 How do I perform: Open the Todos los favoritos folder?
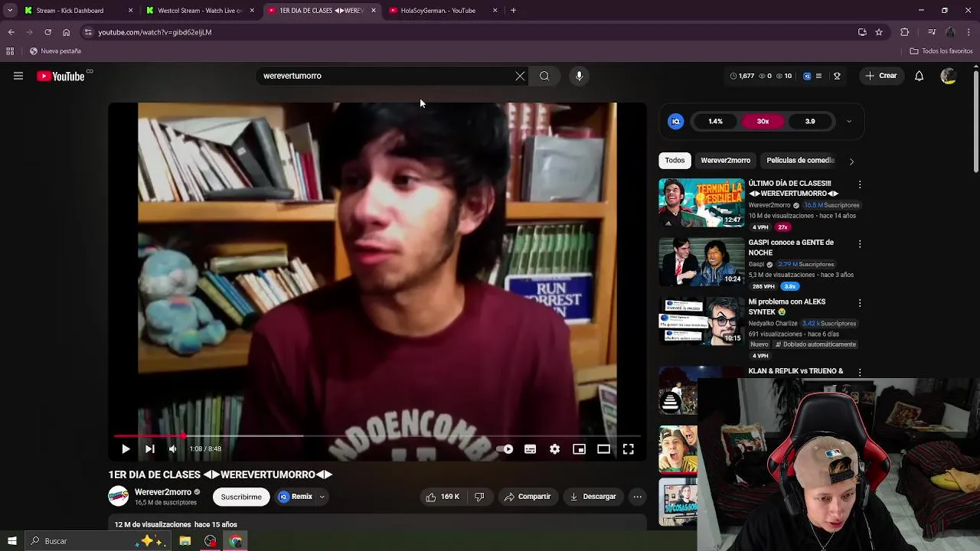point(941,51)
